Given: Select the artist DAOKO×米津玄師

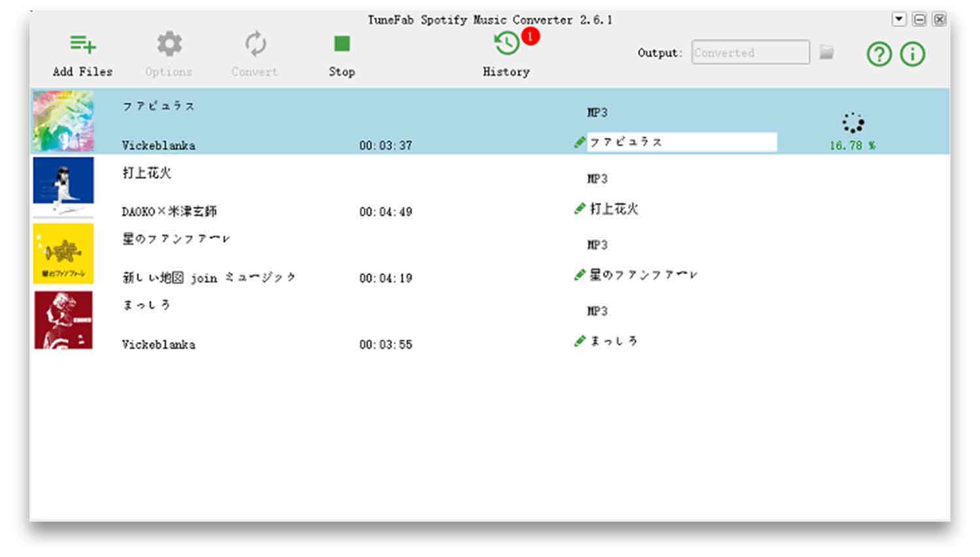Looking at the screenshot, I should pos(169,211).
